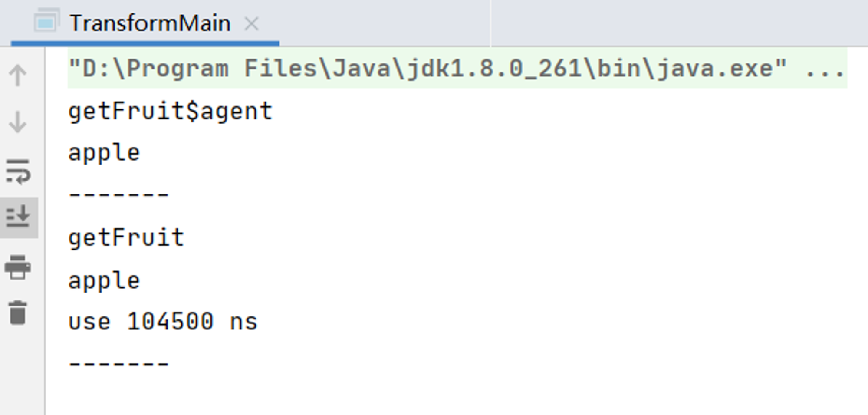The width and height of the screenshot is (868, 415).
Task: Place cursor on getFruit$agent output line
Action: (x=170, y=111)
